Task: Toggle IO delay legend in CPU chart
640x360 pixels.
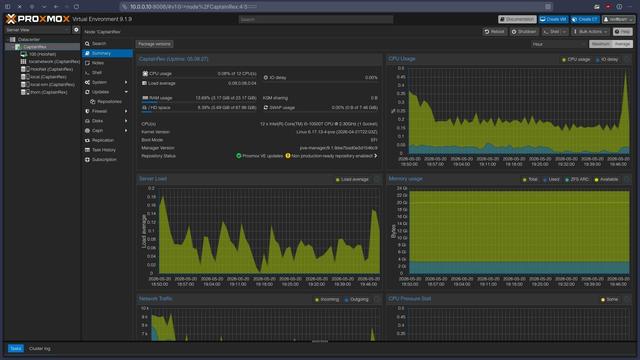Action: tap(607, 60)
